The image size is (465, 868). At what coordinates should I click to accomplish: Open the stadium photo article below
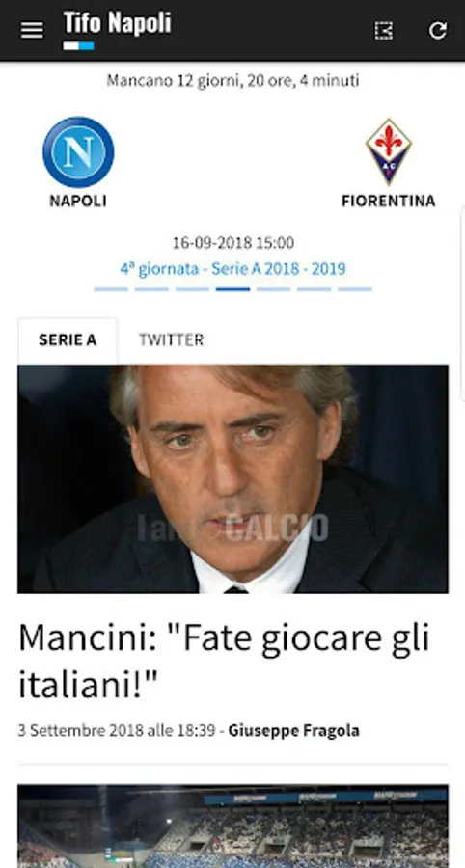(233, 826)
